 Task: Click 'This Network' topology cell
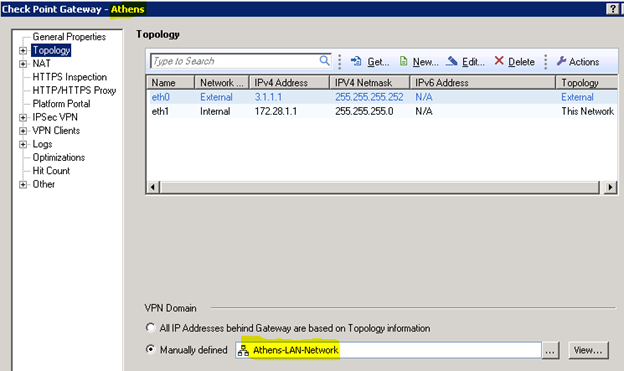[x=587, y=111]
